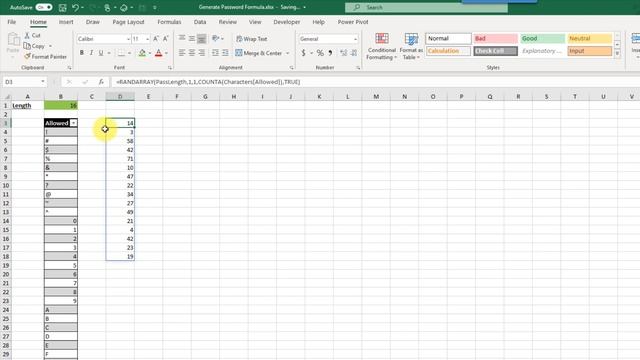This screenshot has width=640, height=360.
Task: Open the borders dropdown
Action: pyautogui.click(x=129, y=53)
